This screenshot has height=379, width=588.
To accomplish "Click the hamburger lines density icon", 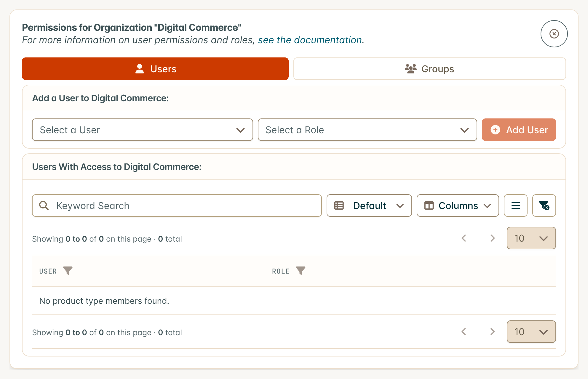I will pos(515,205).
